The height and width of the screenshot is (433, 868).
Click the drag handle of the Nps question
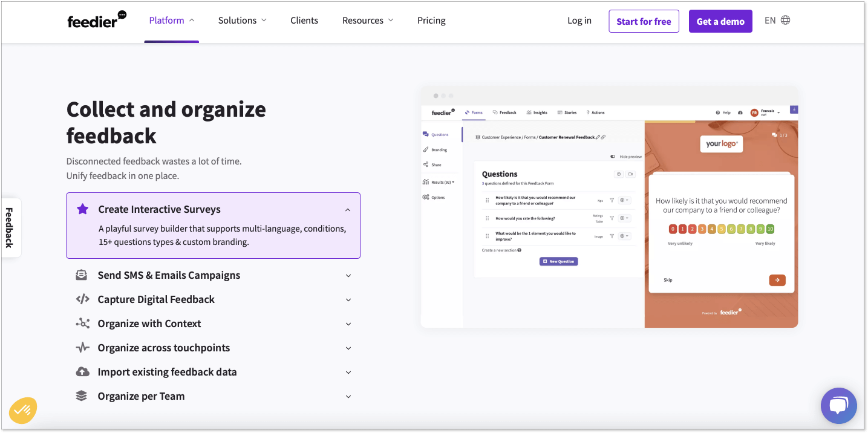487,200
